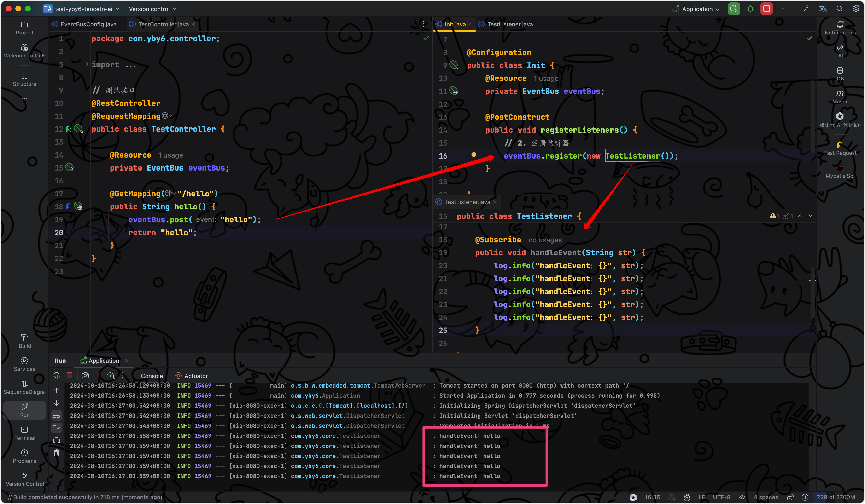Viewport: 865px width, 504px height.
Task: Open the @RequestMapping URL globe dropdown
Action: (x=167, y=116)
